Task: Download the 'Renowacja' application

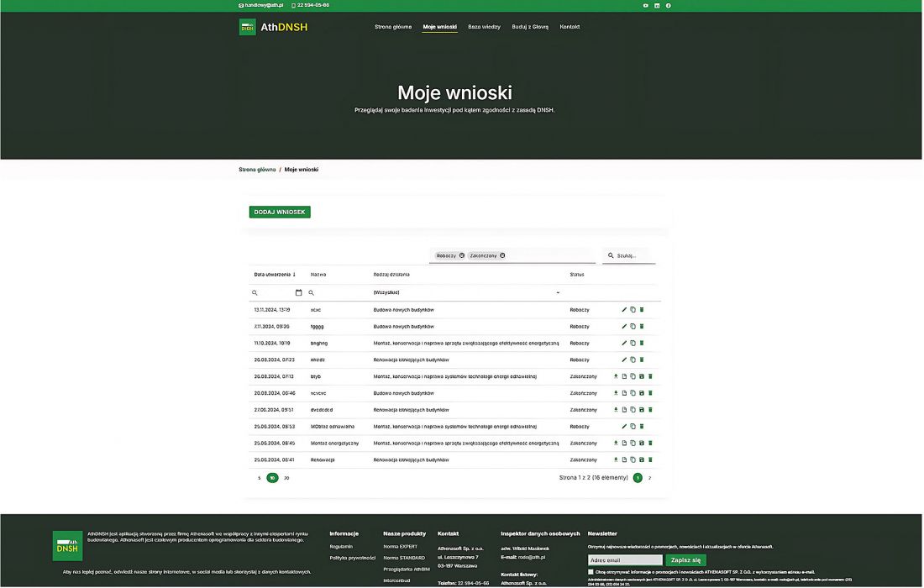Action: [616, 460]
